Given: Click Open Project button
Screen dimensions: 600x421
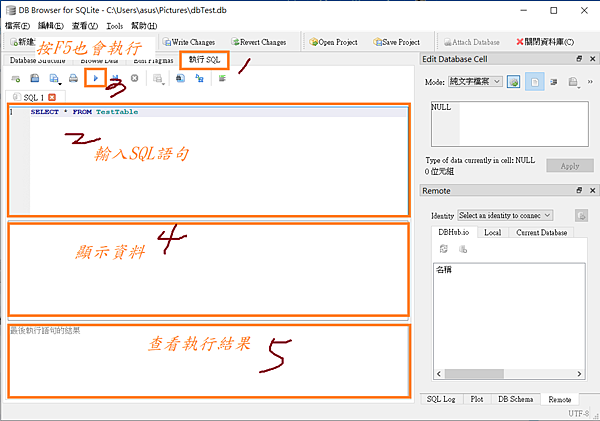Looking at the screenshot, I should [333, 42].
